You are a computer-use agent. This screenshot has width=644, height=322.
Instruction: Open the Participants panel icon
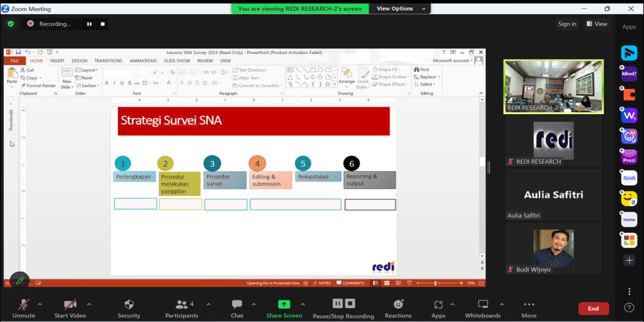(182, 305)
